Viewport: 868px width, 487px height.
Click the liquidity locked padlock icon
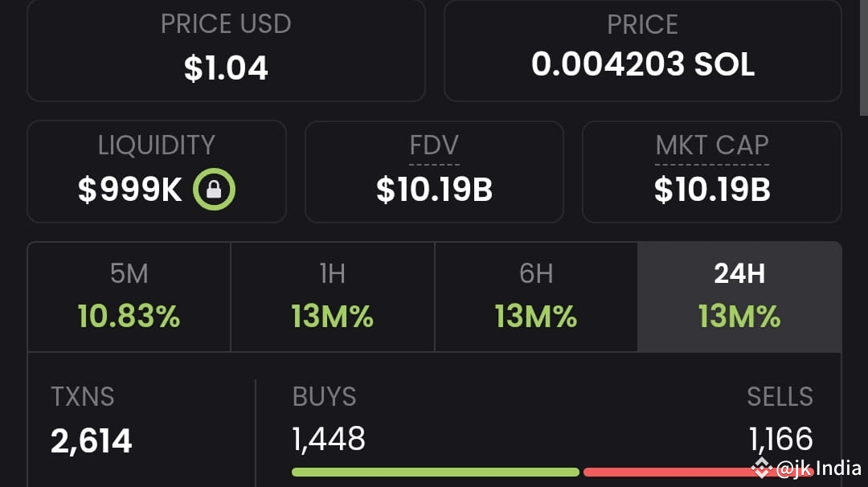pyautogui.click(x=214, y=190)
